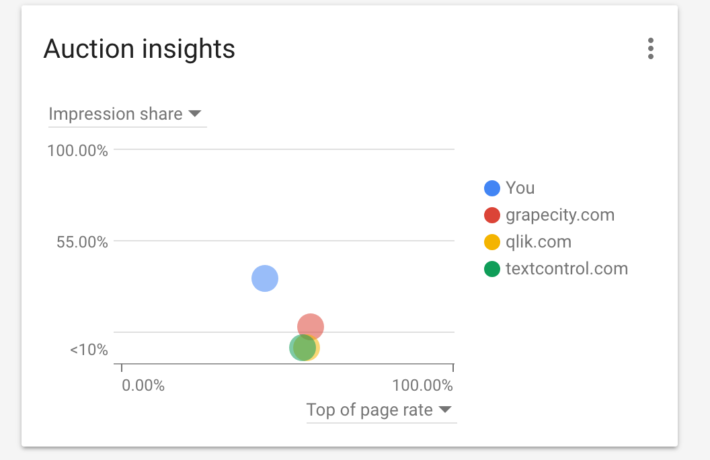Image resolution: width=710 pixels, height=460 pixels.
Task: Click the red grapecity.com legend dot
Action: [492, 215]
